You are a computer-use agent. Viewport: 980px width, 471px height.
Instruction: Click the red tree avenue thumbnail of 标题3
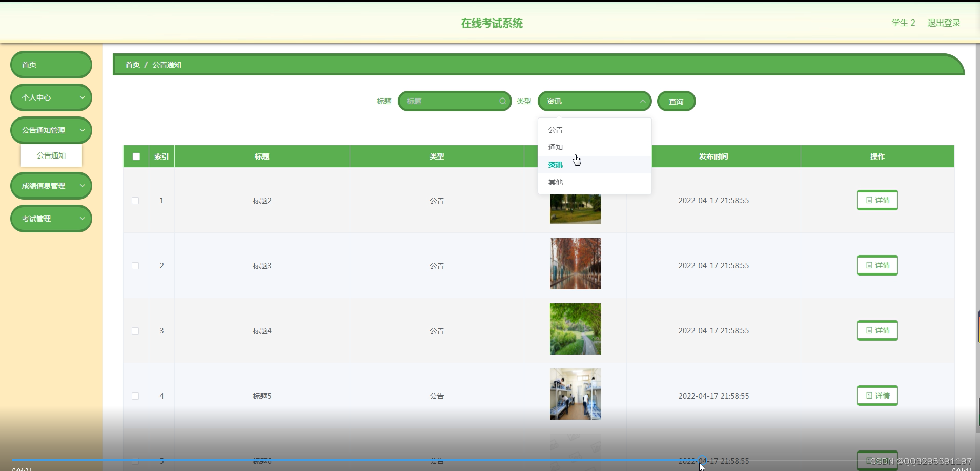click(x=576, y=264)
